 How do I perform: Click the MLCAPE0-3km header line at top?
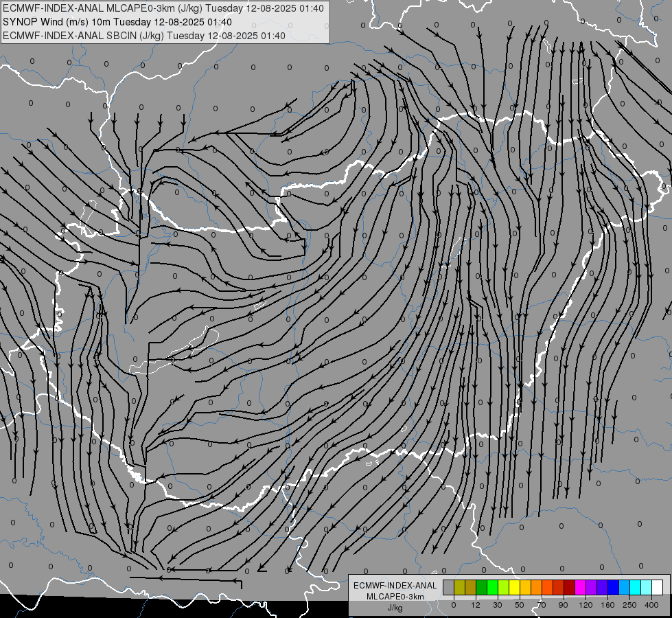click(x=163, y=8)
